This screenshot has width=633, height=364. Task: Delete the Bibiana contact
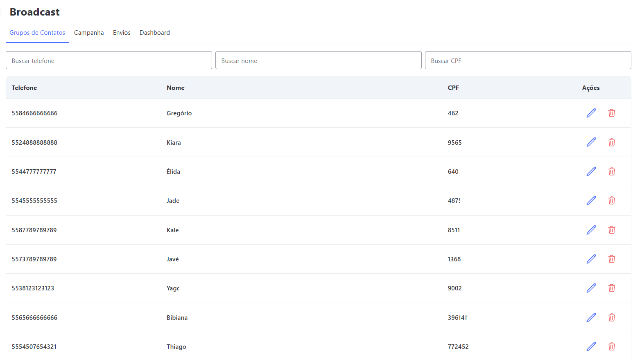(611, 317)
